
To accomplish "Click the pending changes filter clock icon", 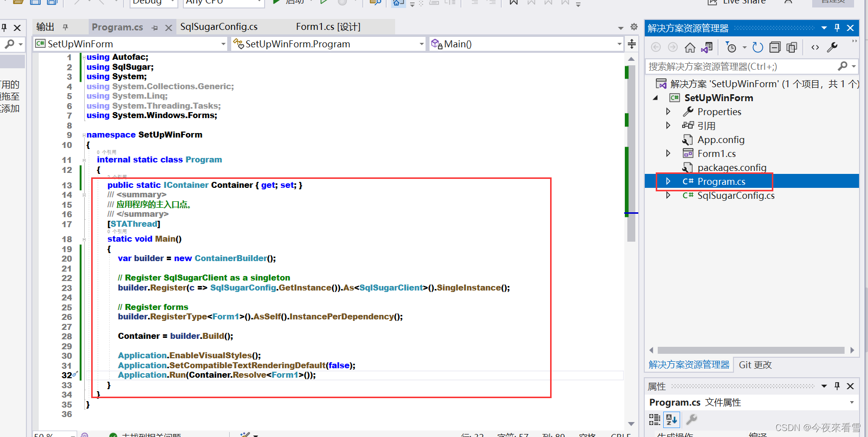I will click(731, 47).
